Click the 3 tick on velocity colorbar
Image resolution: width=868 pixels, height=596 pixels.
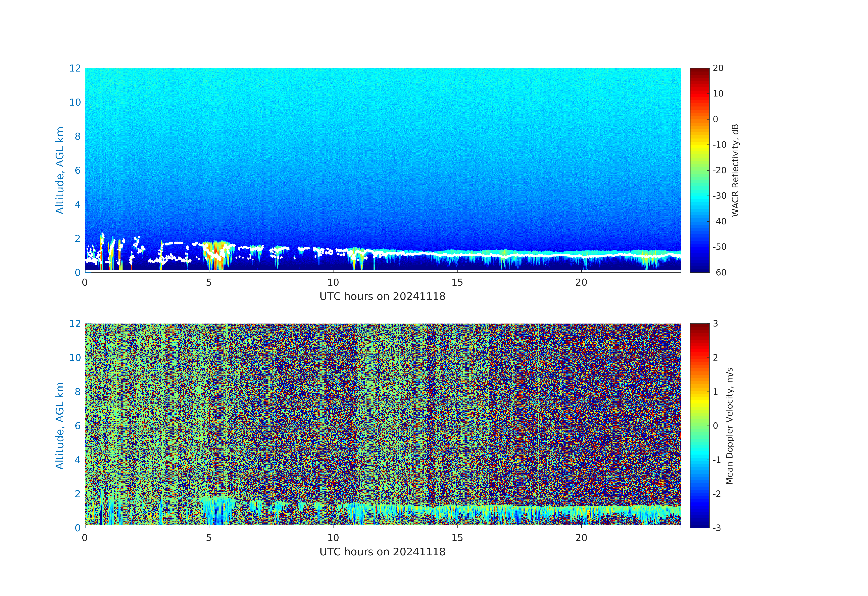click(715, 324)
